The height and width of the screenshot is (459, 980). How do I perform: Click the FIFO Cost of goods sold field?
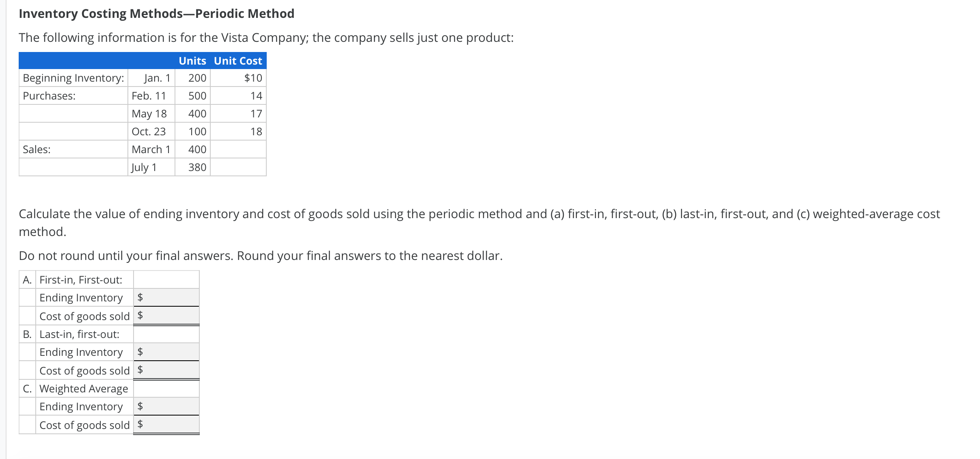167,316
